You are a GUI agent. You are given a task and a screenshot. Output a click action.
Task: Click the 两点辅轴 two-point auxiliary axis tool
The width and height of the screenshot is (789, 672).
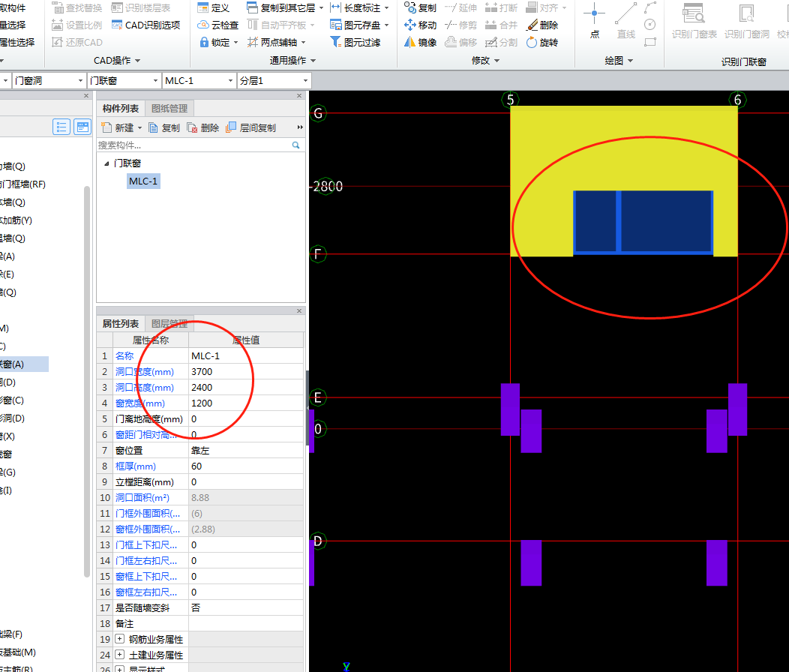(x=276, y=42)
